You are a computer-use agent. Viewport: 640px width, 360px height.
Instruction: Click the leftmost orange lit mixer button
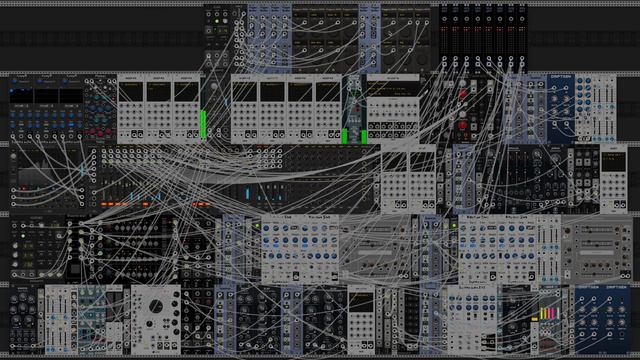(104, 204)
